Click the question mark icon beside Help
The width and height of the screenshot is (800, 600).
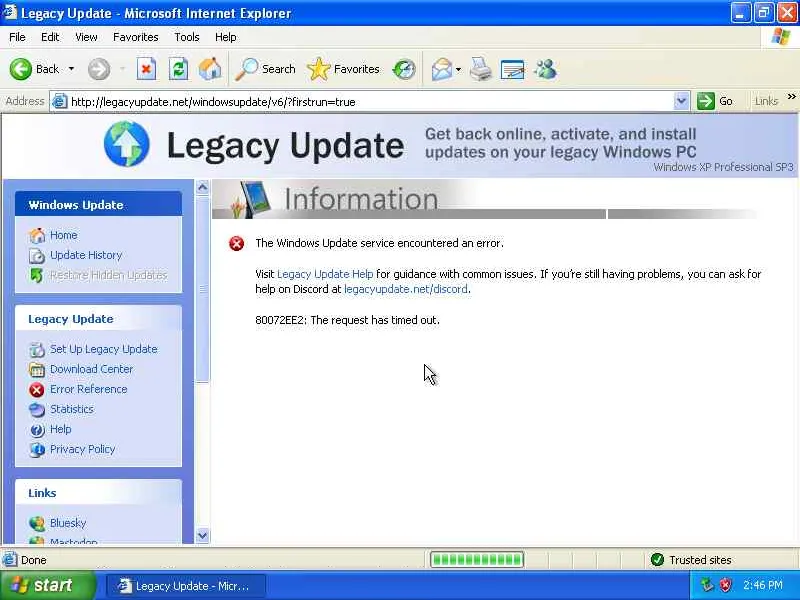37,430
